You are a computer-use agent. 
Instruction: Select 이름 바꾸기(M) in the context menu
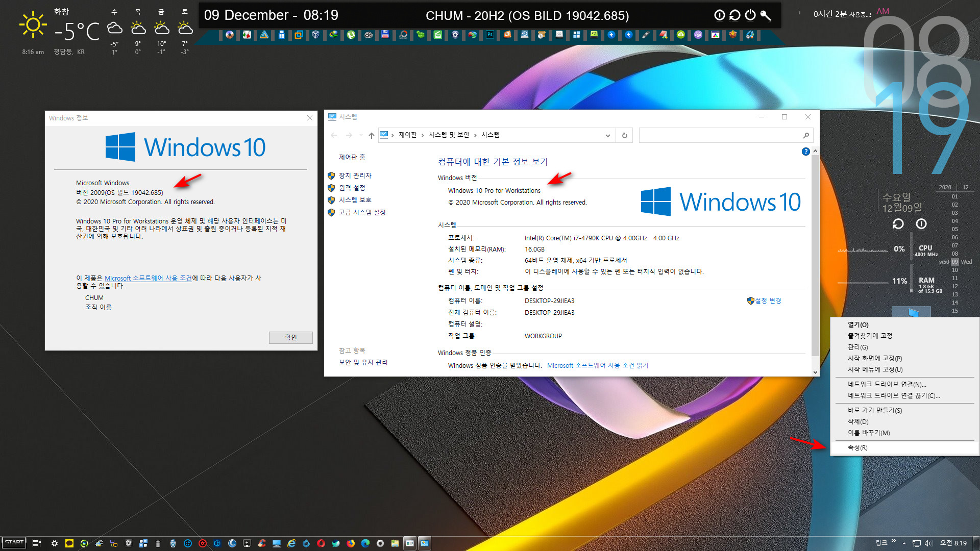904,433
